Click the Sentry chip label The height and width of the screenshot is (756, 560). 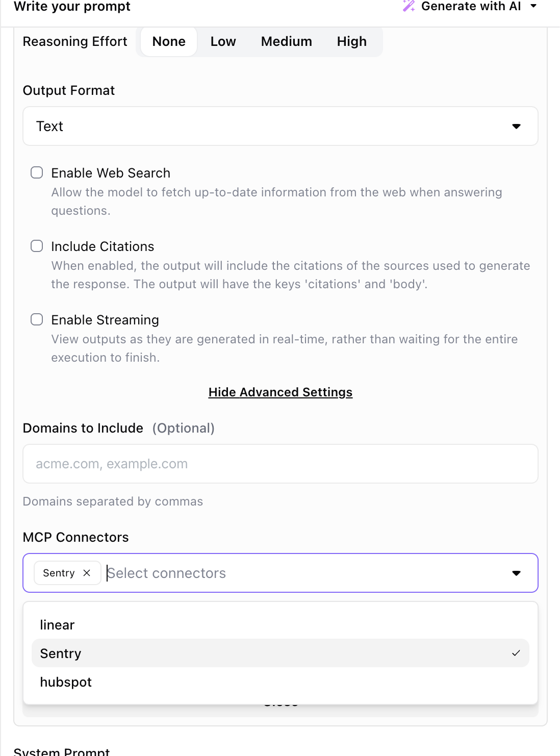[59, 573]
